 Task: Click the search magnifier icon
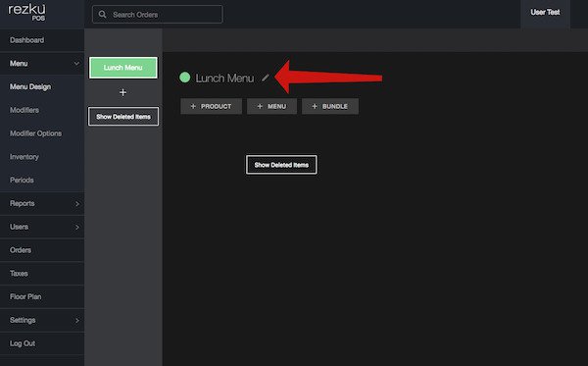102,15
